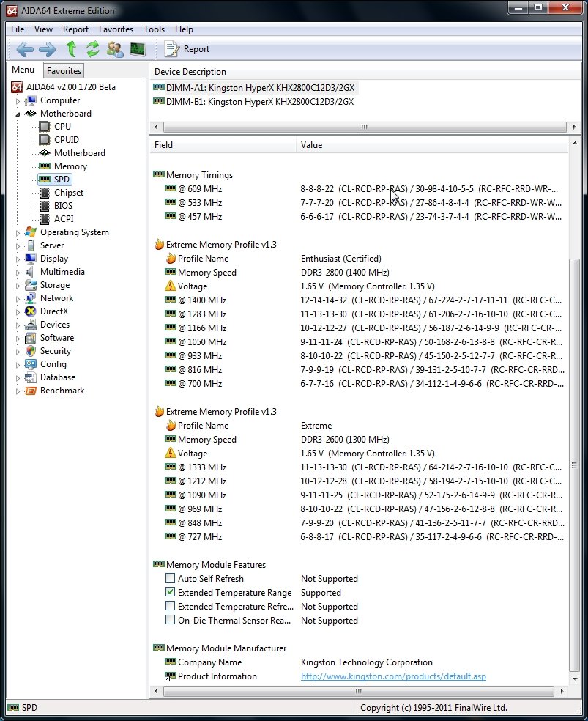Screen dimensions: 588x721
Task: Select the Software tree item
Action: 57,338
